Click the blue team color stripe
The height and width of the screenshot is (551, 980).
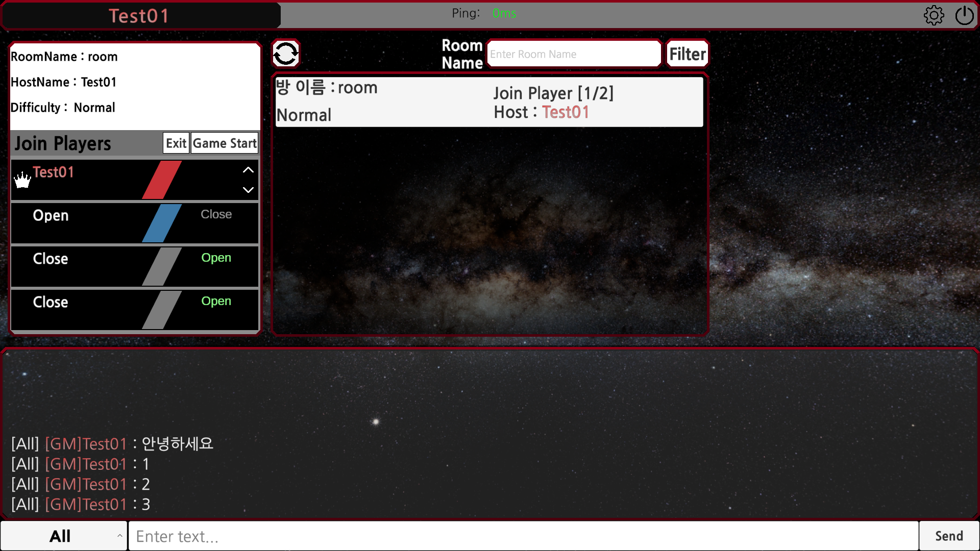click(x=162, y=223)
